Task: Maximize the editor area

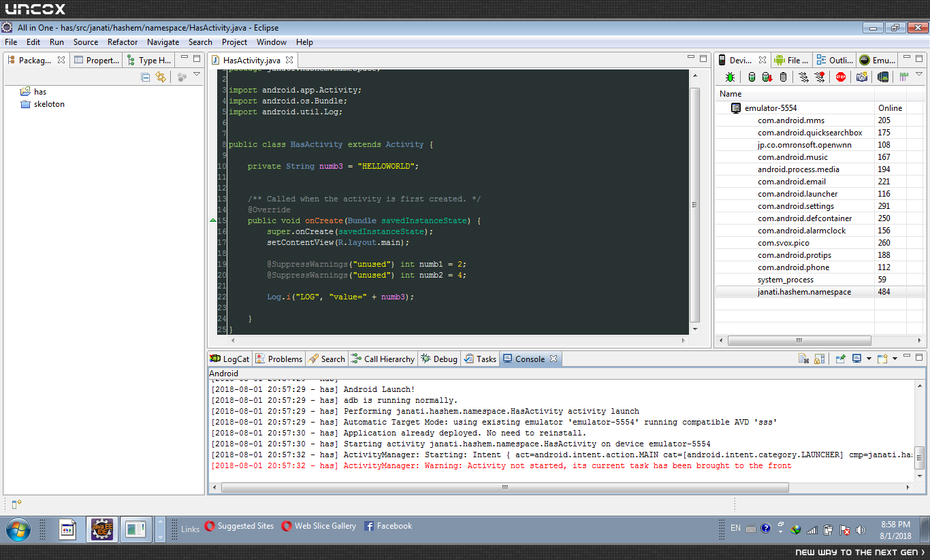Action: pyautogui.click(x=704, y=59)
